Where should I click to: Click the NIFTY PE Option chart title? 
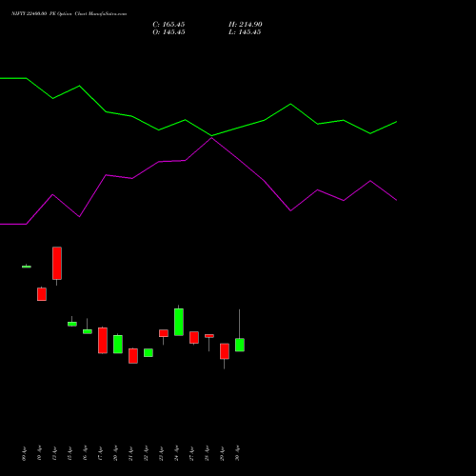pos(69,13)
